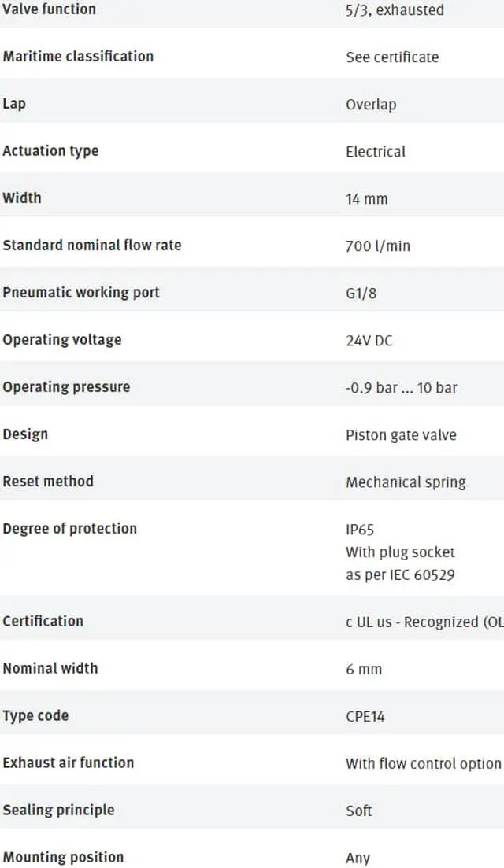Click the Standard nominal flow rate label

(92, 245)
